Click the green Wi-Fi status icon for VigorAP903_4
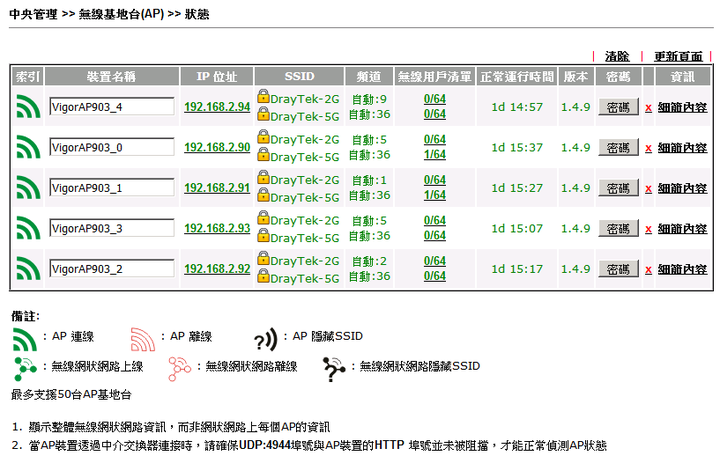Image resolution: width=720 pixels, height=456 pixels. coord(28,107)
